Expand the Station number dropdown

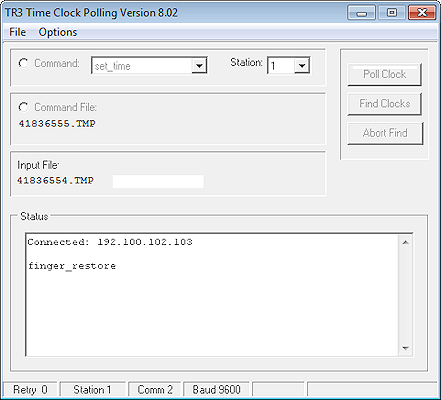coord(302,65)
